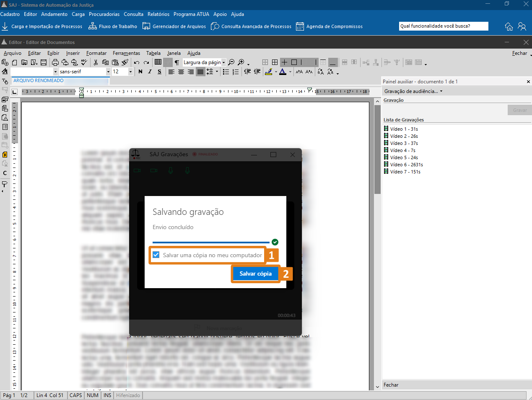532x400 pixels.
Task: Open Agenda de Compromissos
Action: point(329,26)
